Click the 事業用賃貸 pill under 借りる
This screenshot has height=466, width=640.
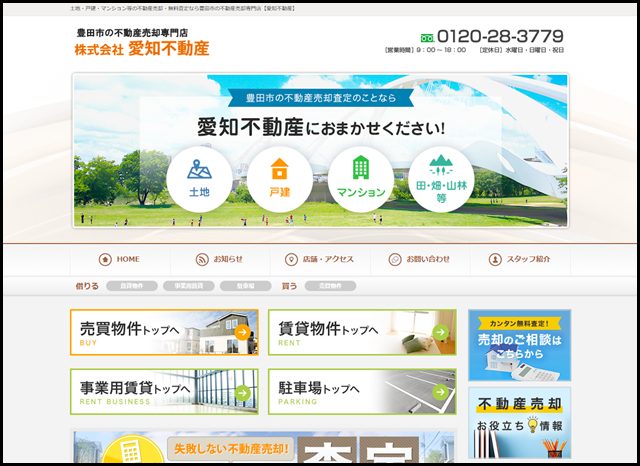(x=189, y=286)
